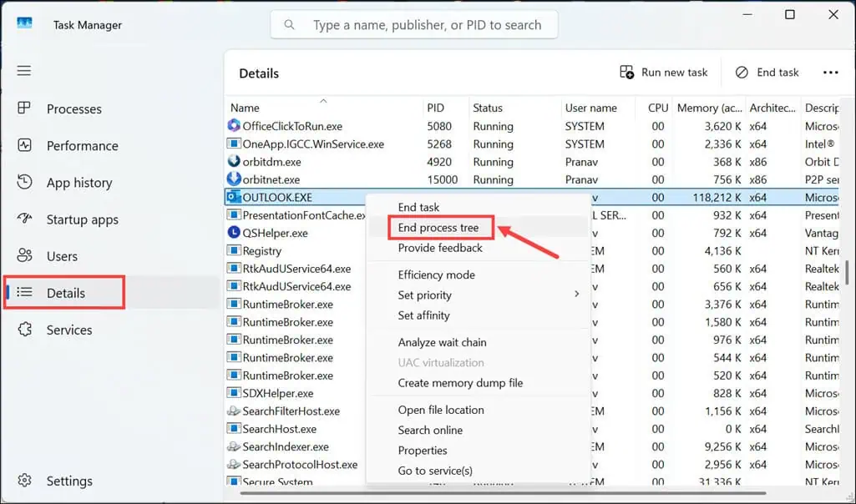
Task: Sort by the CPU column header
Action: coord(658,108)
